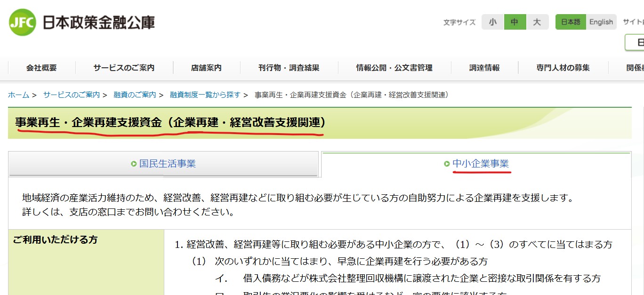This screenshot has height=295, width=644.
Task: Set font size to large (大)
Action: (537, 22)
